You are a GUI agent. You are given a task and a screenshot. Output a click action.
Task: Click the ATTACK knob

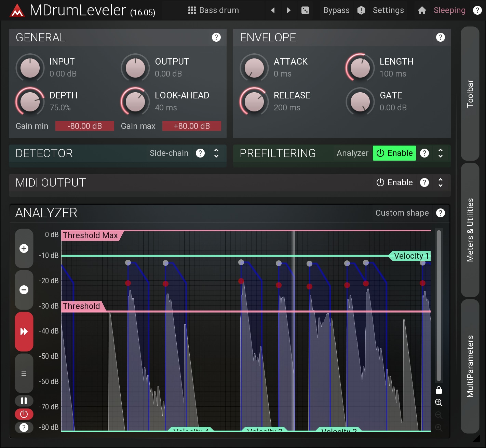click(254, 68)
